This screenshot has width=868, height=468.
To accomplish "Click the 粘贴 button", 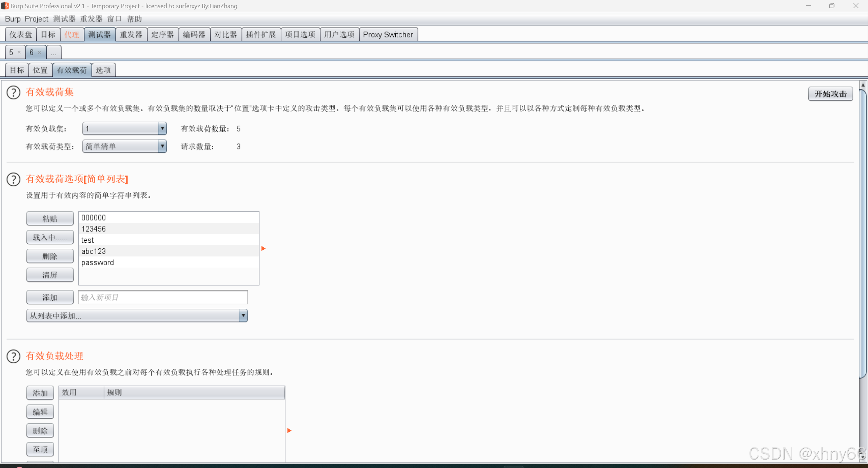I will [x=50, y=219].
